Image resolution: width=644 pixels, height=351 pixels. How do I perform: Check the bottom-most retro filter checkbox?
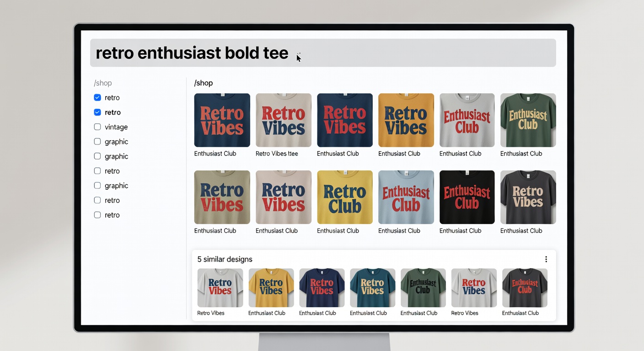(x=97, y=214)
